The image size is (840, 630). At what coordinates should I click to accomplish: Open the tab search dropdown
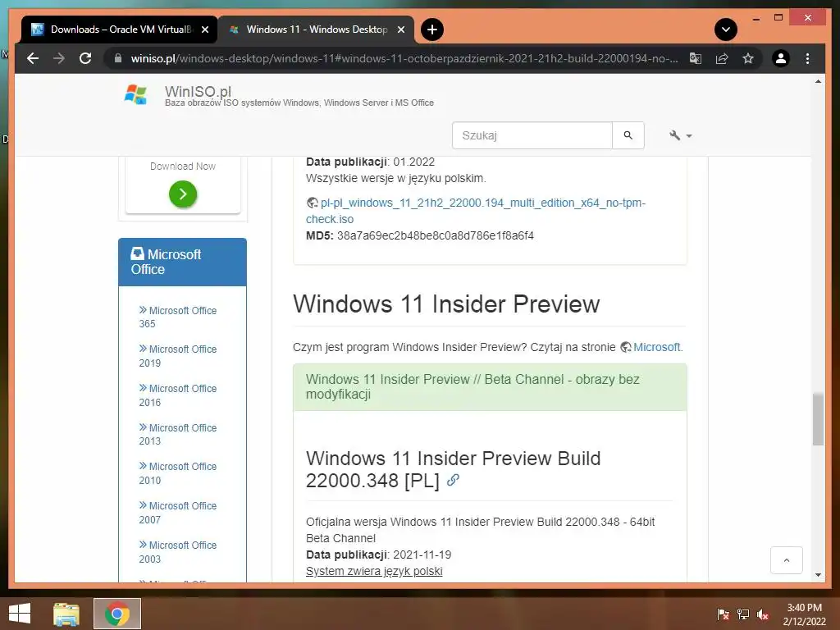[726, 30]
